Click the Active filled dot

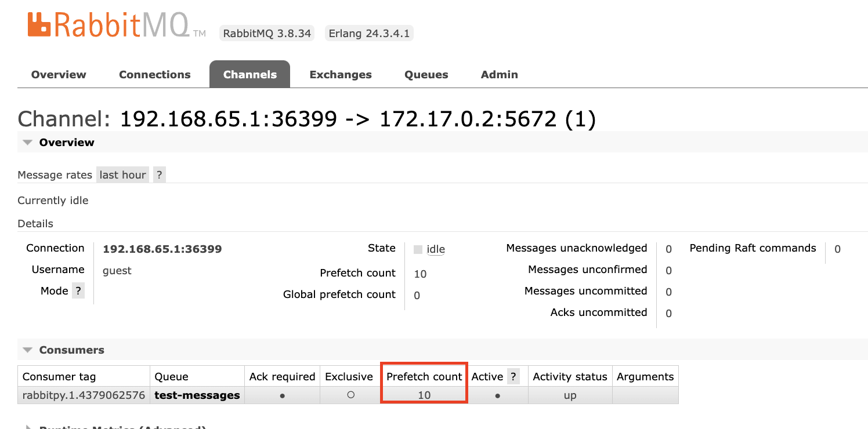(498, 395)
